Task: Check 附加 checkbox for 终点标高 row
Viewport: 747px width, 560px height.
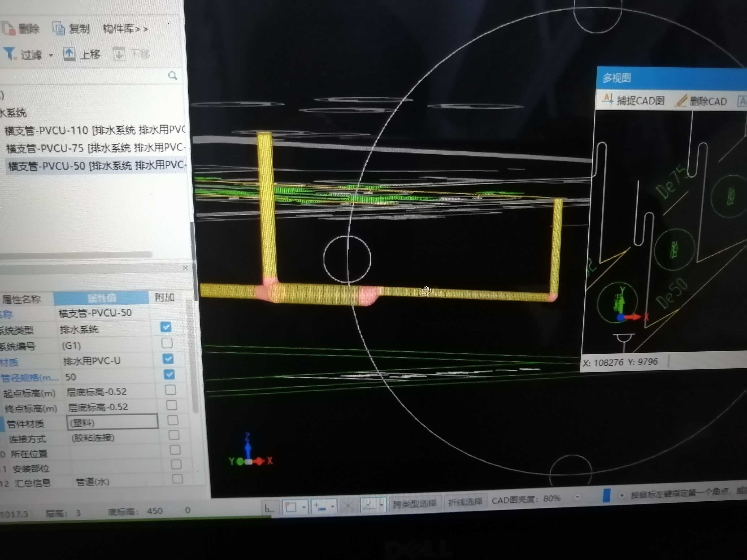Action: click(x=172, y=405)
